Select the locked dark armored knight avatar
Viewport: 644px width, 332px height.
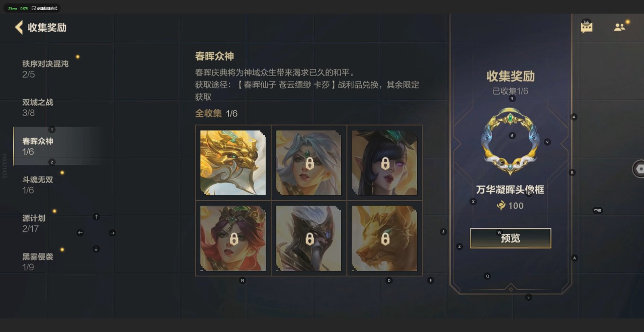309,238
